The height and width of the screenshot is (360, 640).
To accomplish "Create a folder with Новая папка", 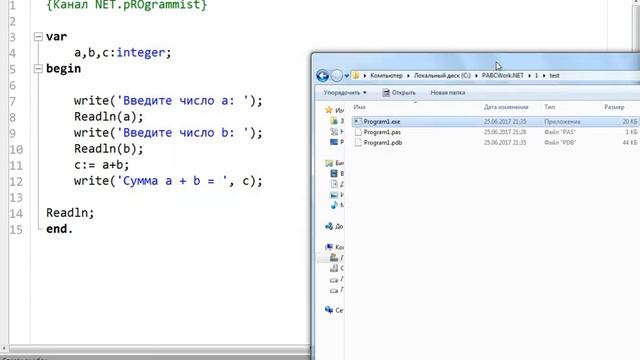I will 448,93.
